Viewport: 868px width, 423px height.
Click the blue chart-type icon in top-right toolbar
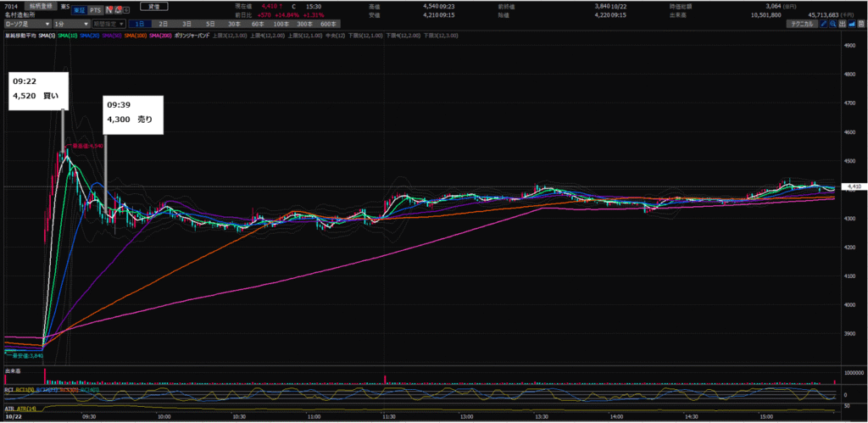pyautogui.click(x=854, y=24)
